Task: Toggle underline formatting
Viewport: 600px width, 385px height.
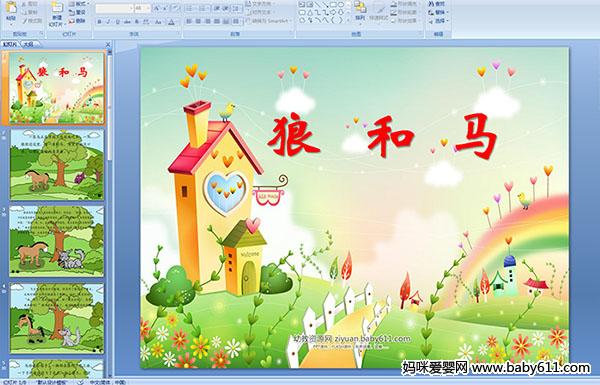Action: tap(117, 22)
